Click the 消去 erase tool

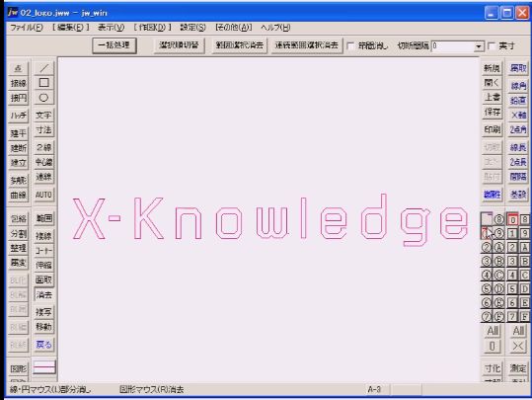(43, 294)
